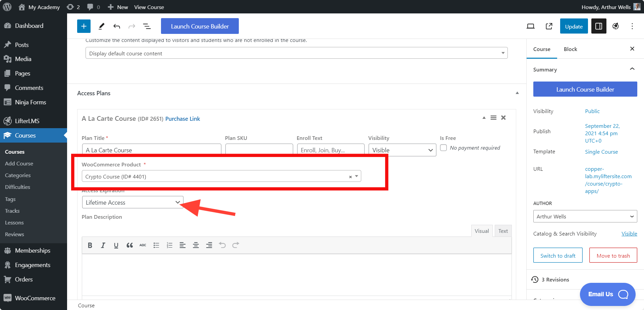Undo last change in editor toolbar
Image resolution: width=644 pixels, height=310 pixels.
pos(117,26)
